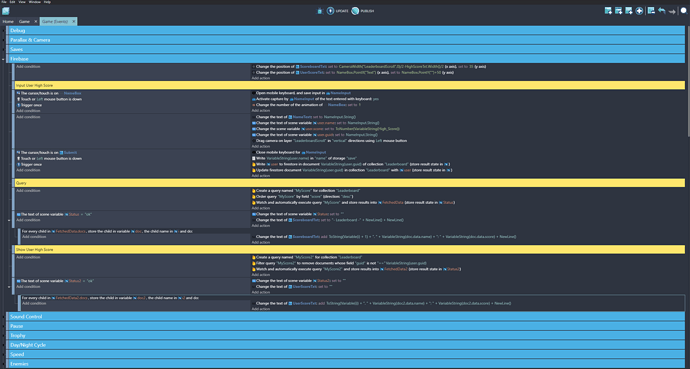Expand the Sound Control event group
The image size is (690, 369).
click(345, 317)
